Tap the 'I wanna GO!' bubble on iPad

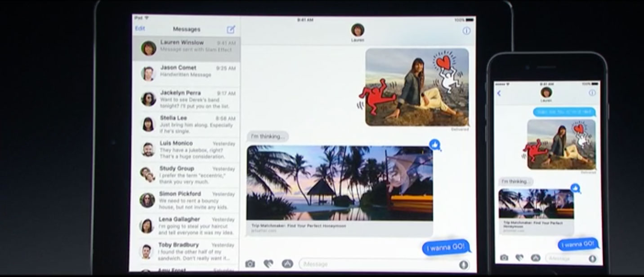point(446,247)
